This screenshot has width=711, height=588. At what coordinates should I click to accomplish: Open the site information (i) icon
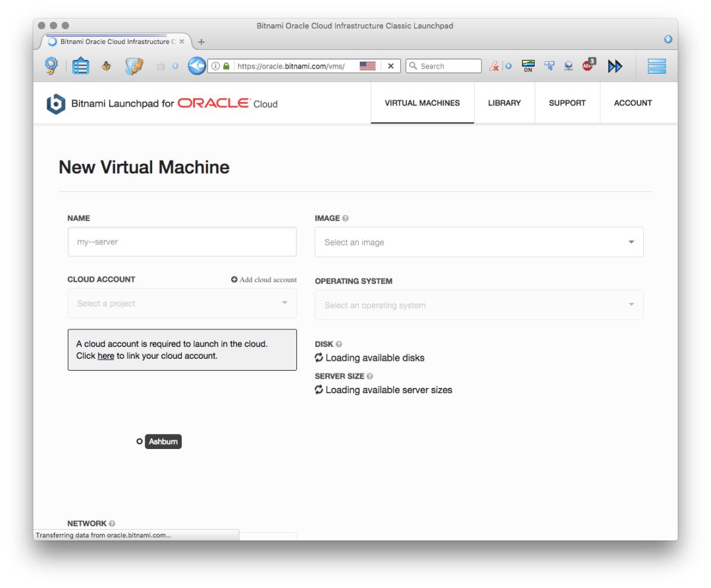(x=216, y=67)
